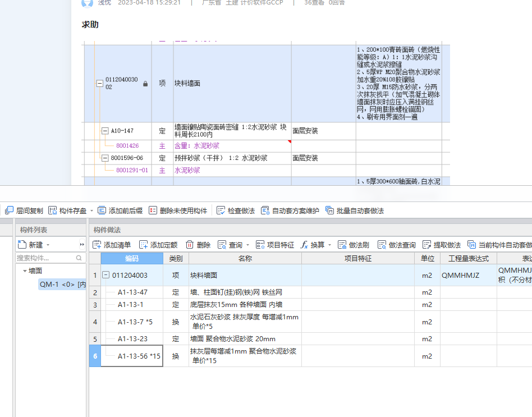Collapse row 011204003 in the 构件做法 table
This screenshot has height=417, width=532.
tap(106, 275)
